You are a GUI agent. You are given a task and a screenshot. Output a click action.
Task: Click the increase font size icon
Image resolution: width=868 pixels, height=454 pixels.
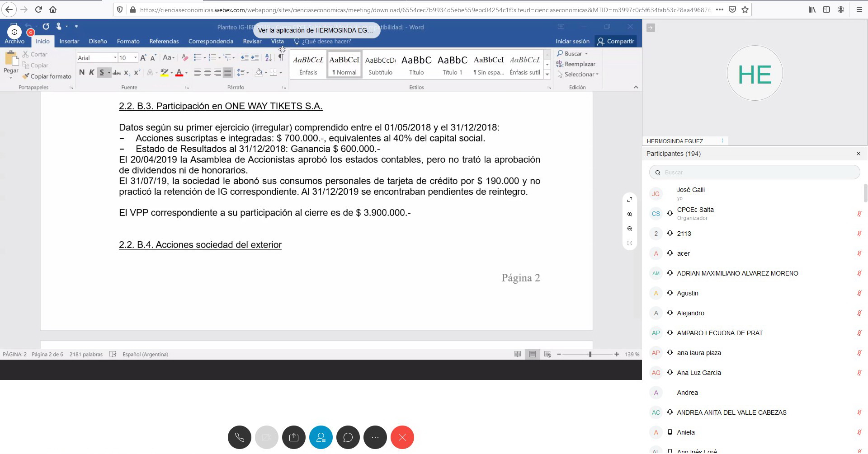143,58
